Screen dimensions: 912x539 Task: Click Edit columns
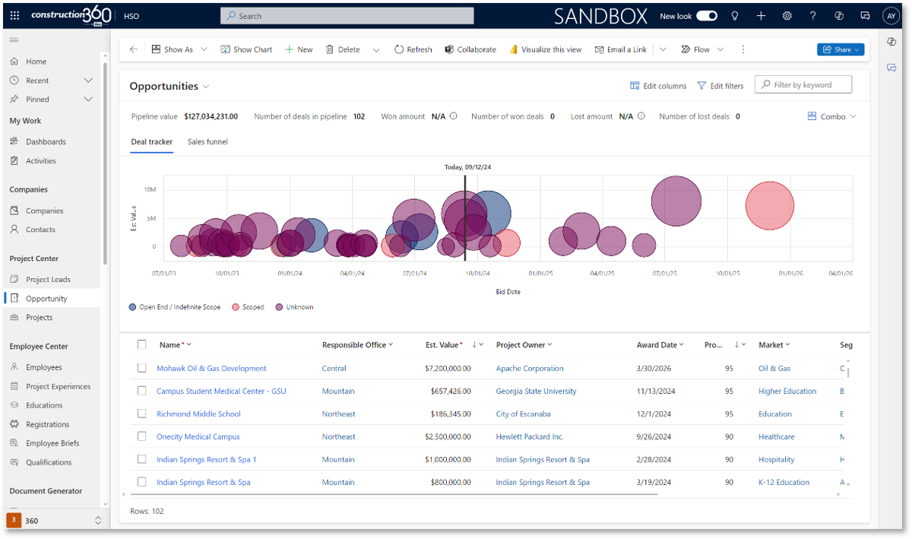click(x=658, y=86)
